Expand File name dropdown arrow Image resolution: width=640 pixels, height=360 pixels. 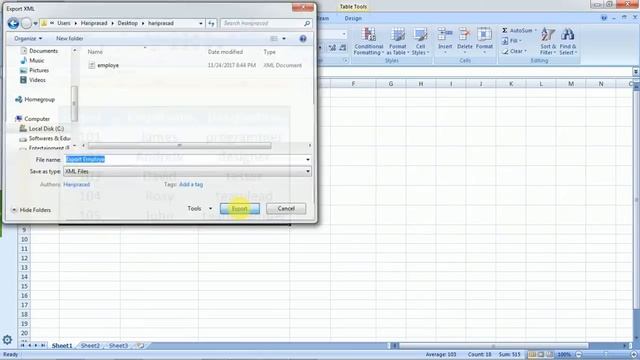pos(308,160)
